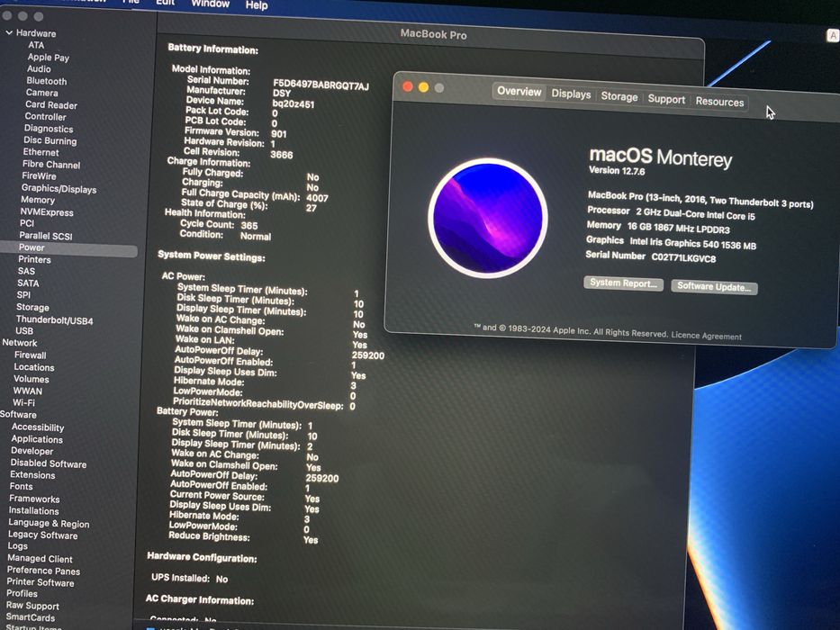Open Wi-Fi network details
The height and width of the screenshot is (630, 840).
(23, 403)
